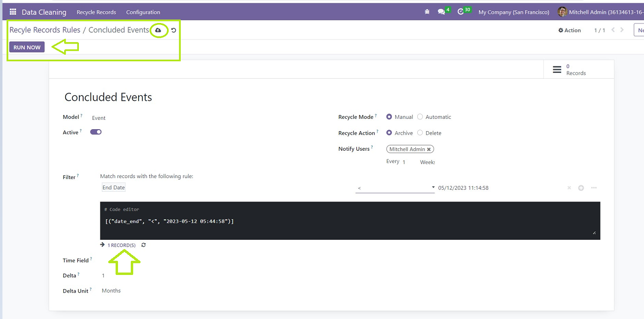
Task: Click the Data Cleaning app title
Action: (44, 12)
